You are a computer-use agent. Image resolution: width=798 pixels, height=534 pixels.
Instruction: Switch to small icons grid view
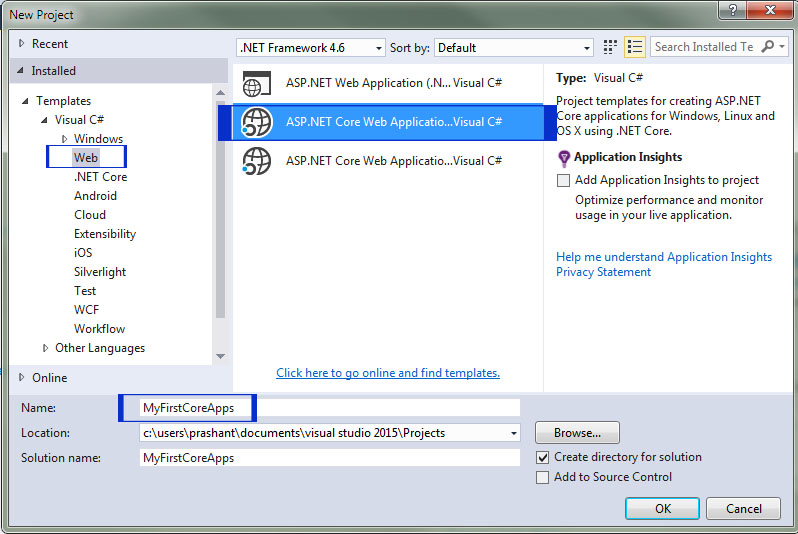pyautogui.click(x=610, y=47)
